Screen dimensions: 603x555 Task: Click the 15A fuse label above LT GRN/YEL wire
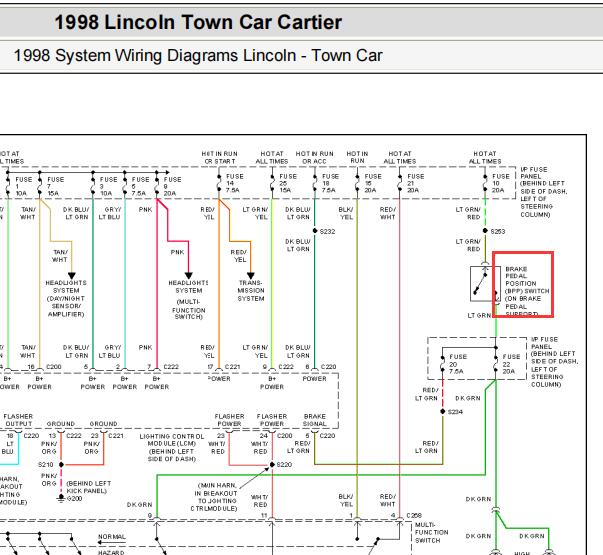coord(288,183)
